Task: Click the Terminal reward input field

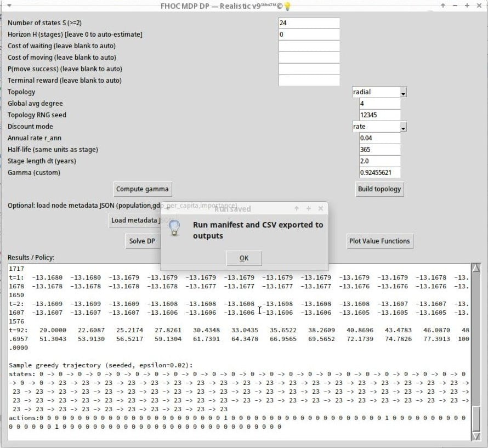Action: pyautogui.click(x=309, y=81)
